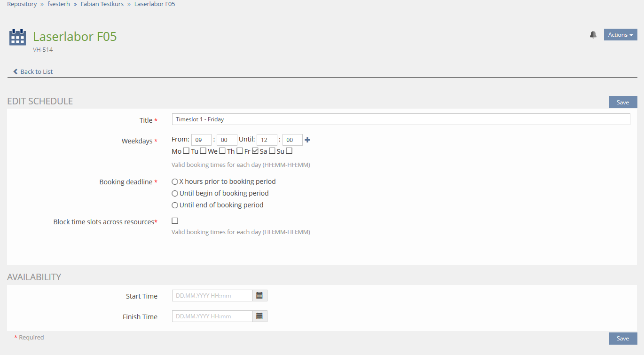This screenshot has height=355, width=644.
Task: Check the Monday weekday checkbox
Action: pyautogui.click(x=186, y=151)
